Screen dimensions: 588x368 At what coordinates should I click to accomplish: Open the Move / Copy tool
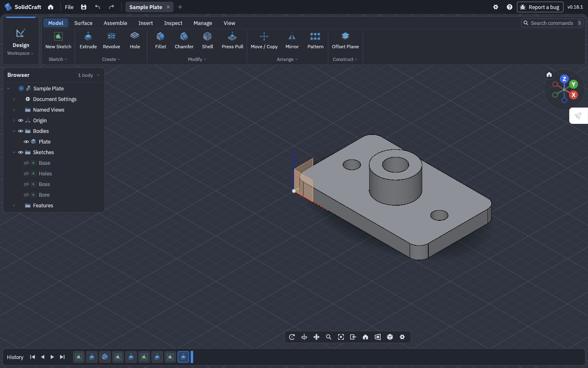(x=264, y=41)
